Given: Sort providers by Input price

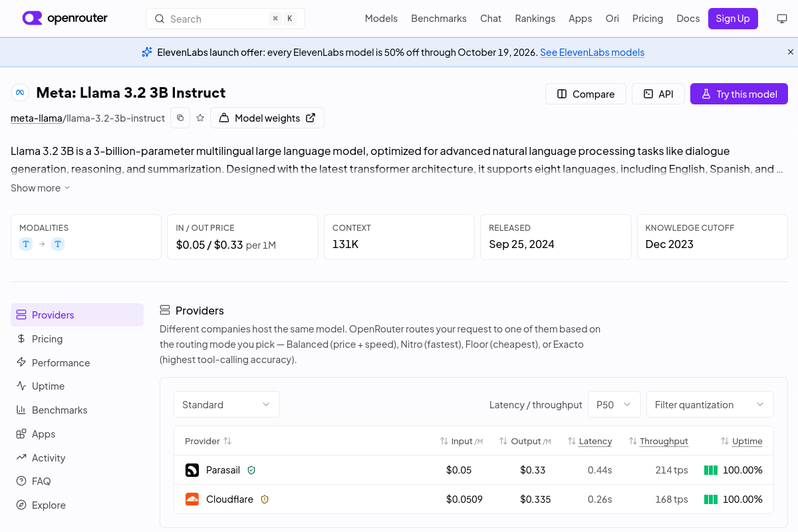Looking at the screenshot, I should [x=461, y=441].
